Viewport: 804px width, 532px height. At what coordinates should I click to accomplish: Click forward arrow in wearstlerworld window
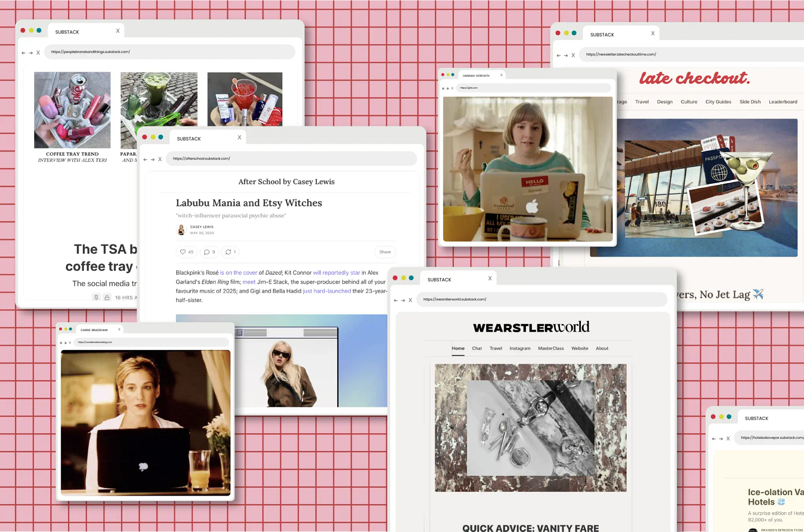[x=403, y=300]
